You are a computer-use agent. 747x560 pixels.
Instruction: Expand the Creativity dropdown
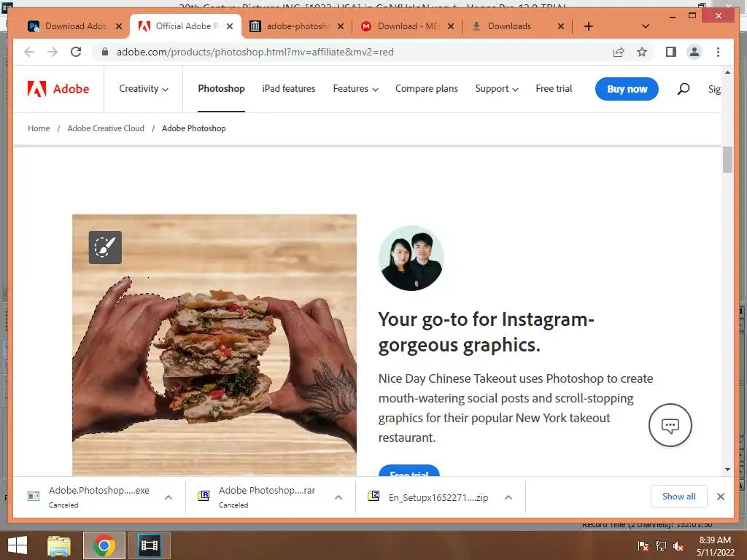point(144,88)
